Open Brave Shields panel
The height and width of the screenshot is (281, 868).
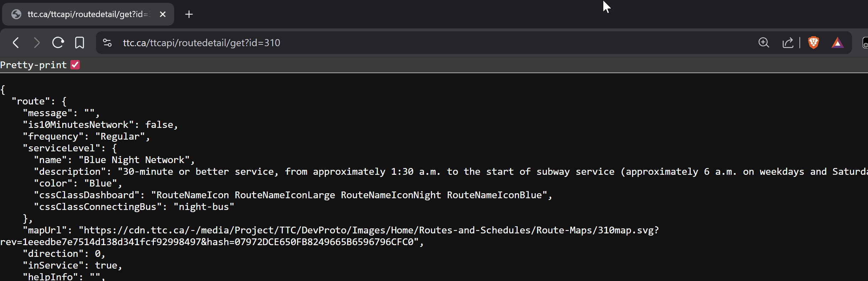click(814, 43)
